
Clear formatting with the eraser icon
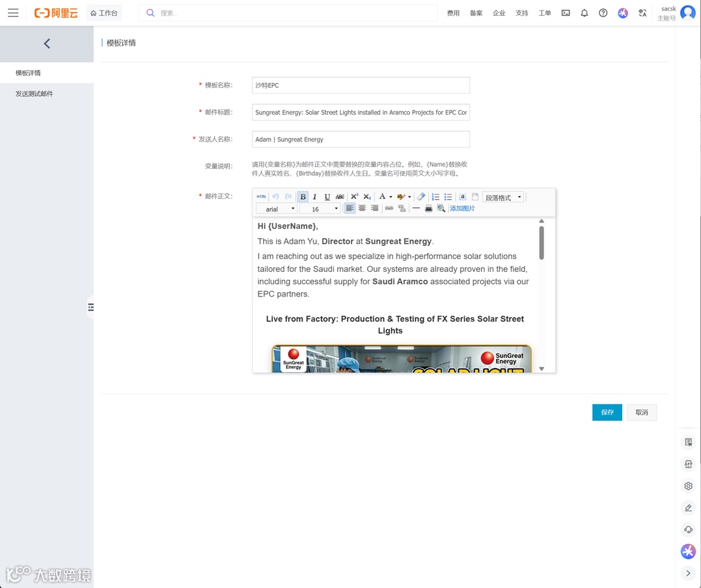pyautogui.click(x=421, y=196)
